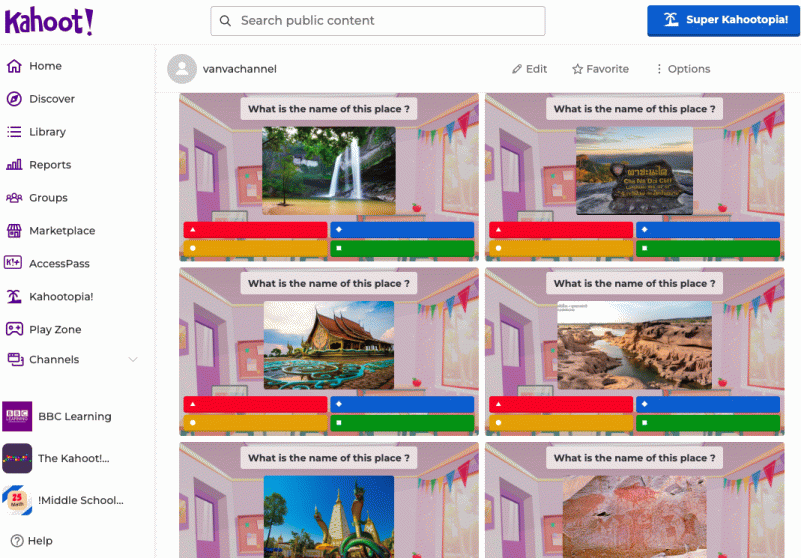Viewport: 801px width, 558px height.
Task: Open the Options three-dot menu
Action: (x=682, y=69)
